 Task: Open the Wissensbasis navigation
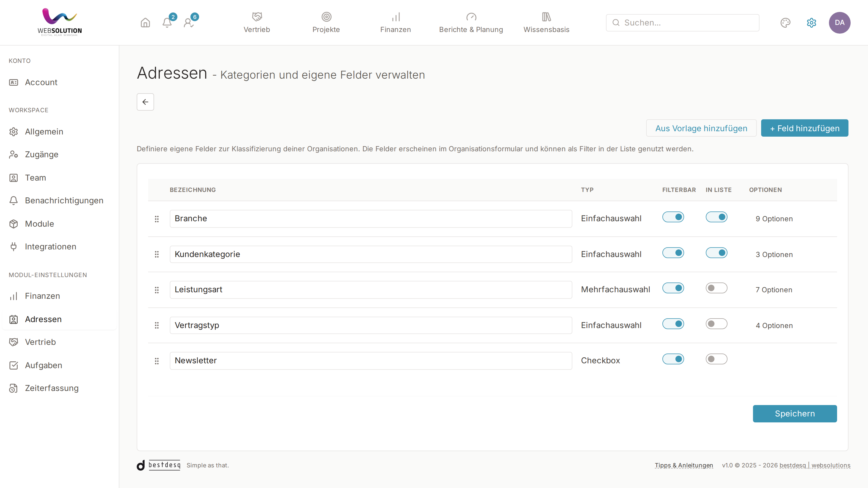[x=546, y=23]
